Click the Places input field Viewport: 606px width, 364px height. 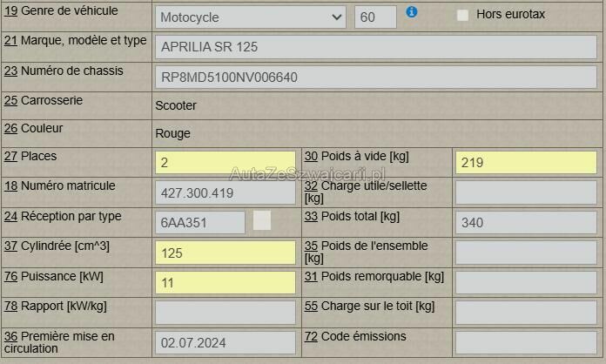pyautogui.click(x=225, y=162)
